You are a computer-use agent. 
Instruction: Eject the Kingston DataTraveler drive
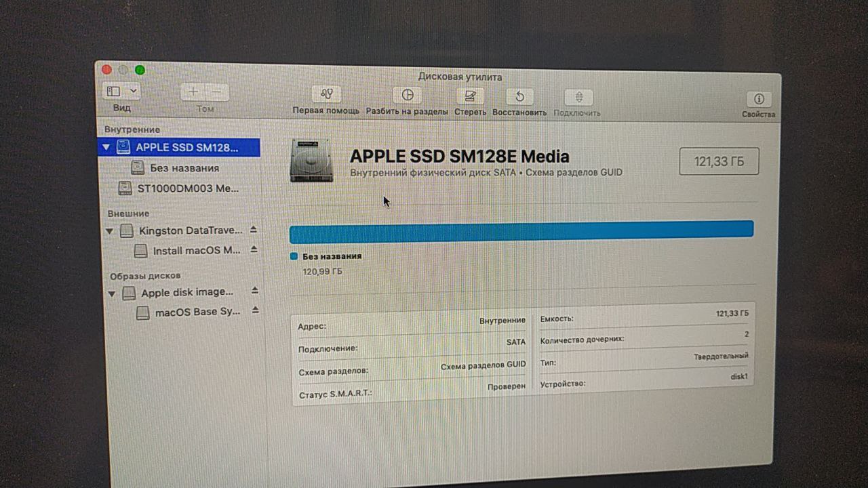[253, 230]
